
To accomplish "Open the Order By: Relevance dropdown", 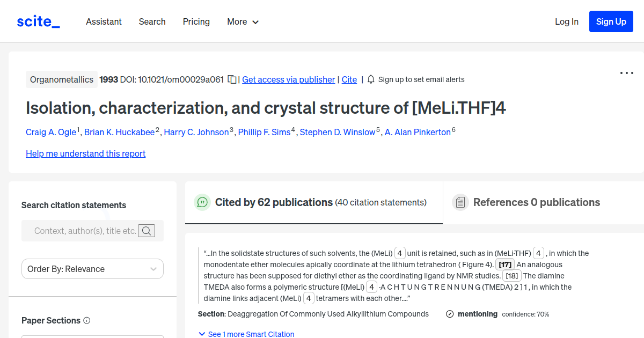I will tap(92, 269).
